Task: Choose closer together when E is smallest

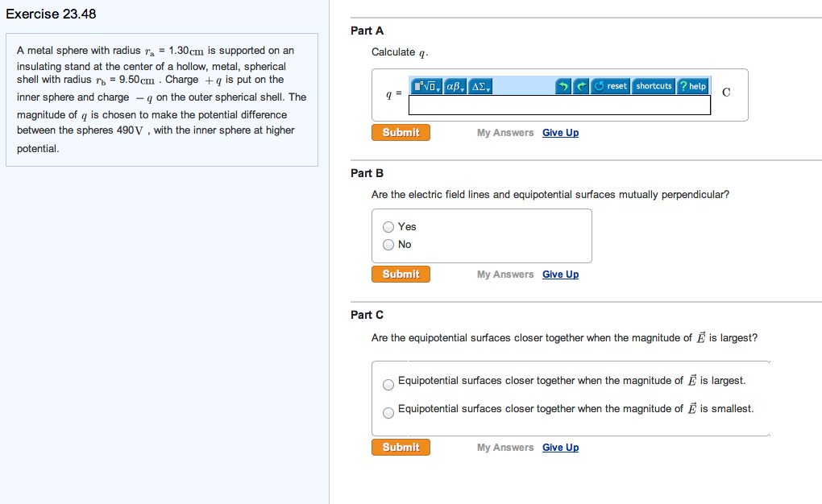Action: (388, 413)
